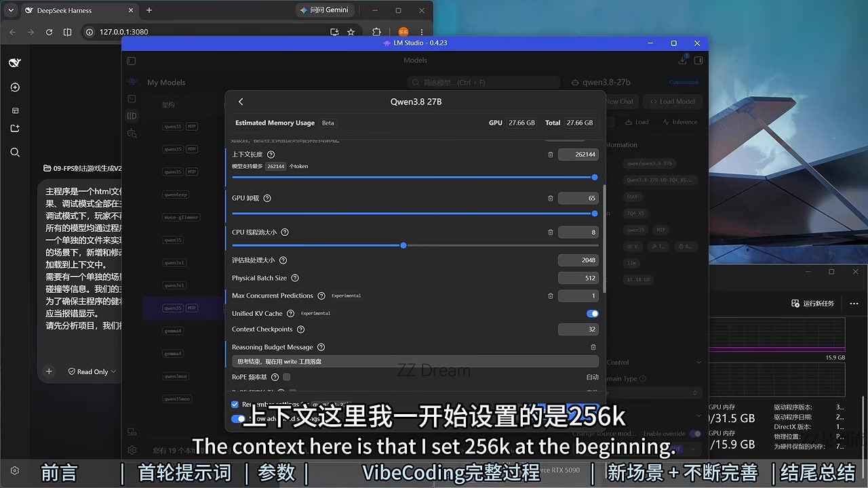The image size is (868, 488).
Task: Toggle Enable override switch in LM Studio
Action: [695, 434]
